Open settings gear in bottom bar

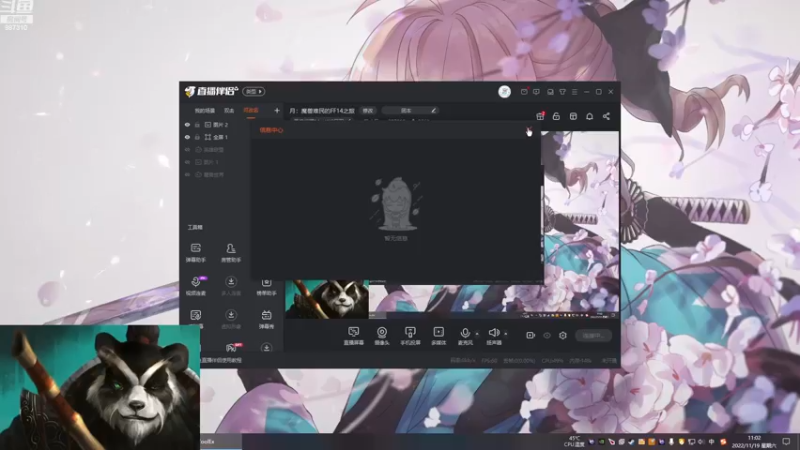(x=563, y=335)
